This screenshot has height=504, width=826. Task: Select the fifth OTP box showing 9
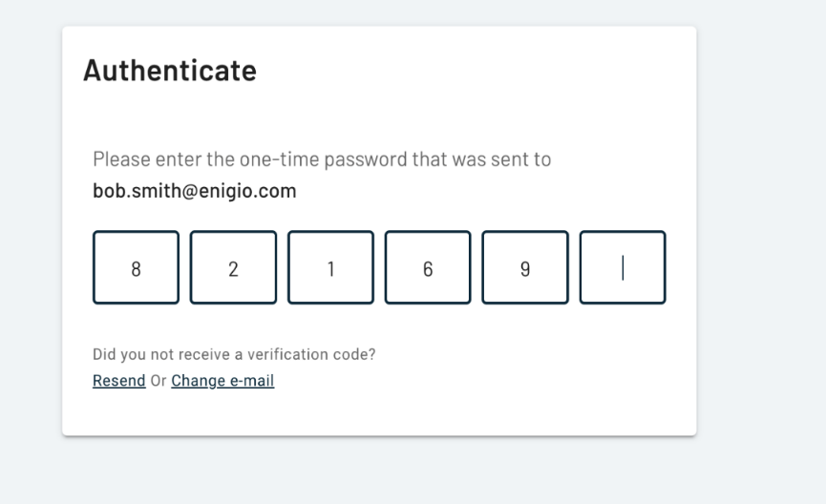pos(525,267)
